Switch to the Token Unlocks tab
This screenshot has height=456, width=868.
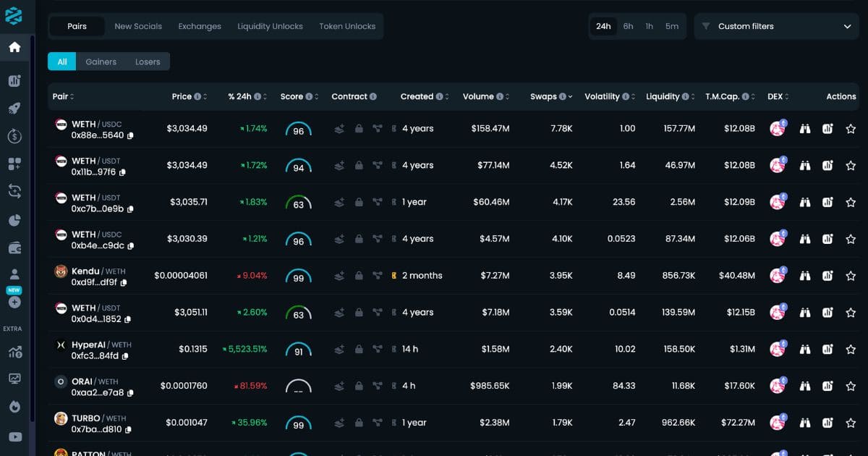coord(347,26)
